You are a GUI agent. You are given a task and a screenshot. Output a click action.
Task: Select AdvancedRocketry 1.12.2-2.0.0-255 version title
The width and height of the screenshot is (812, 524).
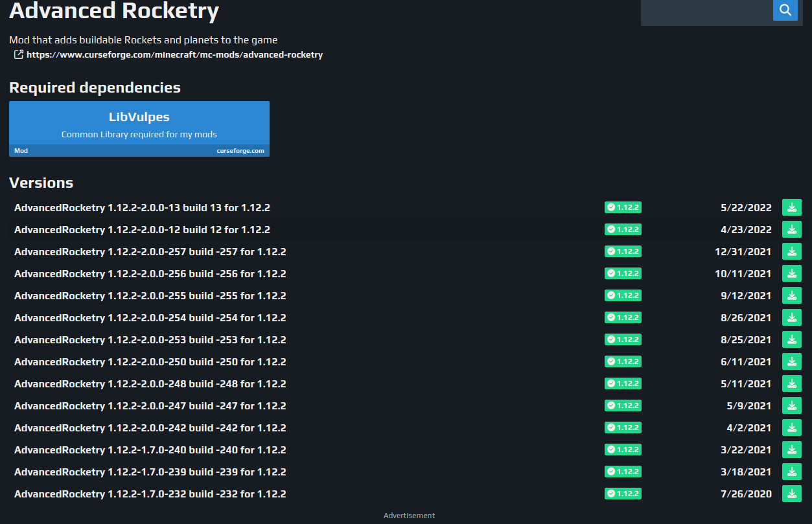150,296
